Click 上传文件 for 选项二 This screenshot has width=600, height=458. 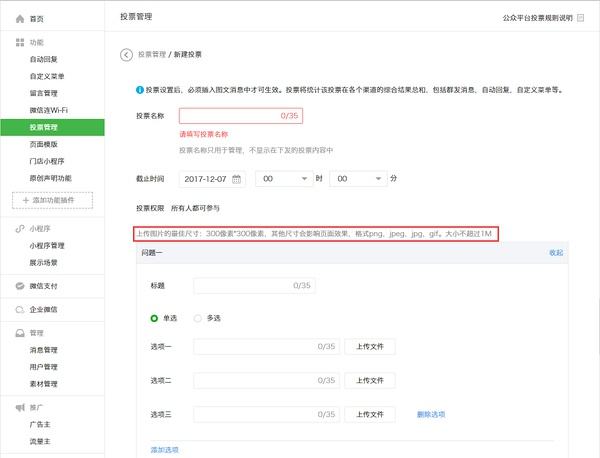pyautogui.click(x=370, y=380)
